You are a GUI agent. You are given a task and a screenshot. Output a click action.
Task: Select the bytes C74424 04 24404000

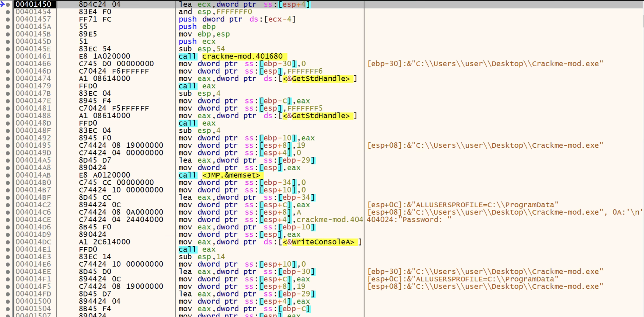[121, 220]
